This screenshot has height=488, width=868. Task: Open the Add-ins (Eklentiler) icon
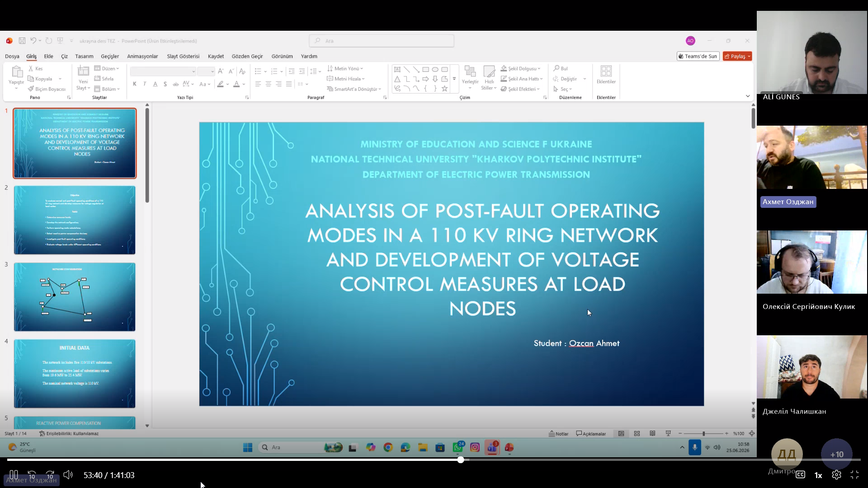(x=606, y=71)
